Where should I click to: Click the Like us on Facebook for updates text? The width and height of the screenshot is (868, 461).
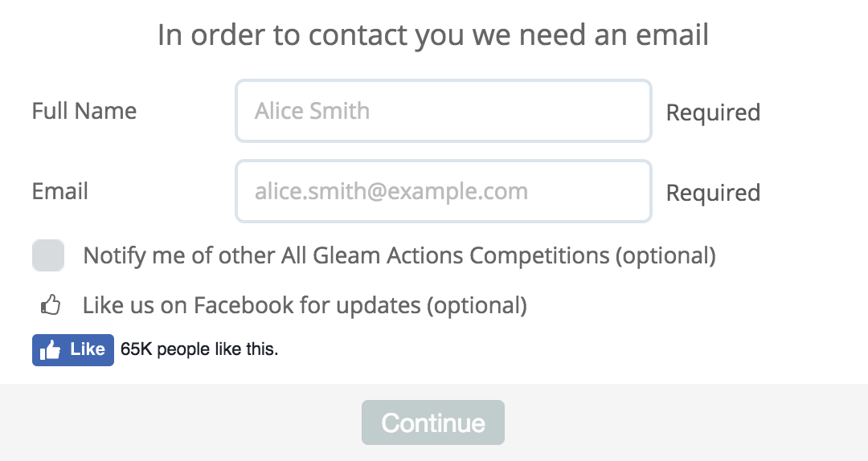[x=253, y=305]
